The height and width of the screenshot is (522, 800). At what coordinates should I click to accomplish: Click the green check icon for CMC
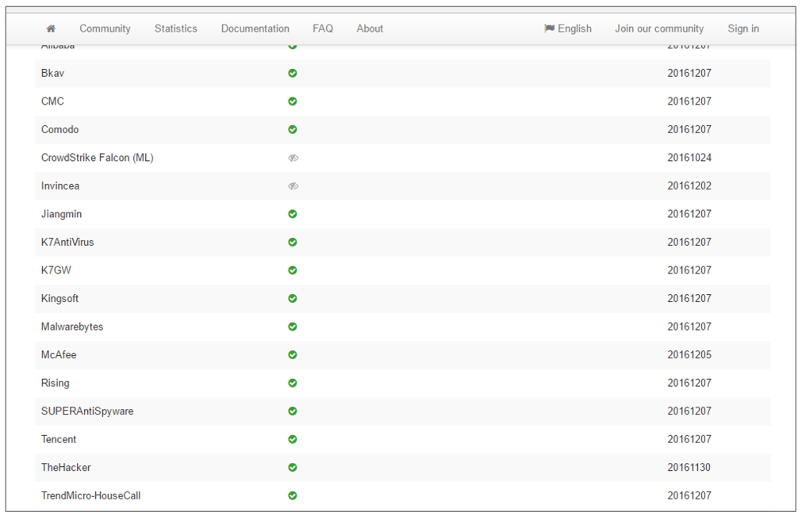tap(292, 101)
